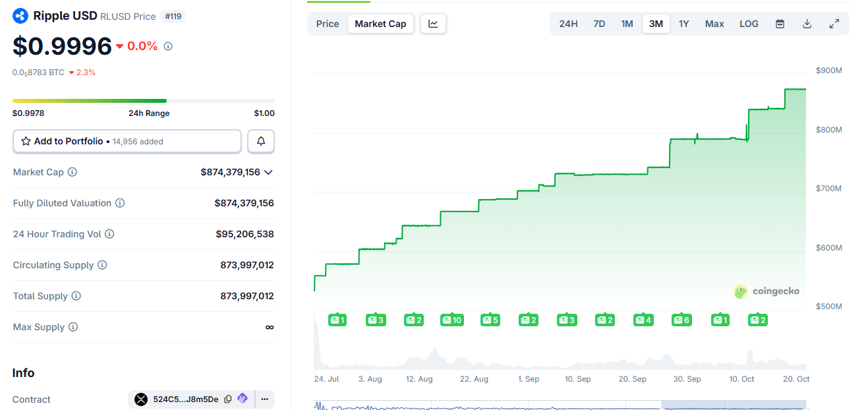Expand the Market Cap value chevron
This screenshot has width=868, height=410.
[x=268, y=172]
